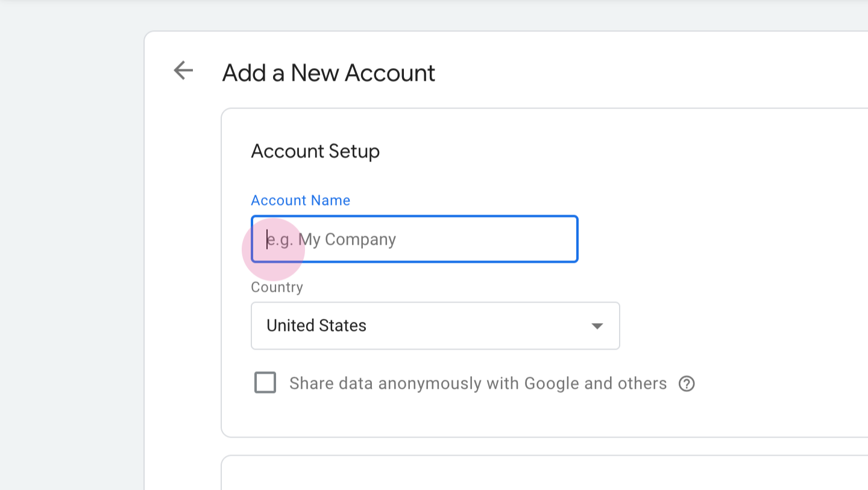
Task: Click the "Country" field label
Action: tap(277, 287)
